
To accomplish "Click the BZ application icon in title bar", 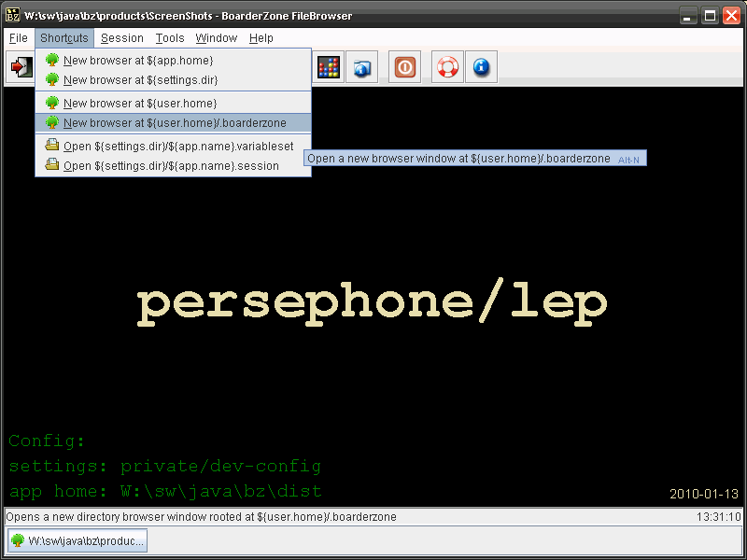I will click(13, 15).
